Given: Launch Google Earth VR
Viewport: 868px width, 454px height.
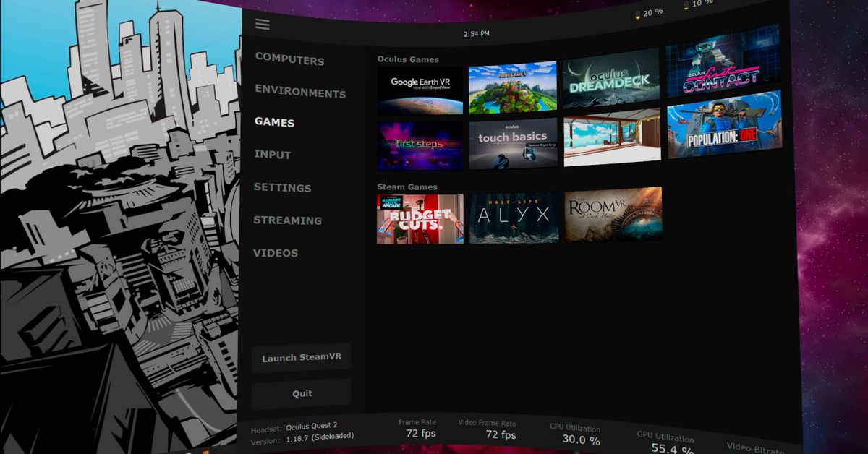Looking at the screenshot, I should click(x=420, y=90).
